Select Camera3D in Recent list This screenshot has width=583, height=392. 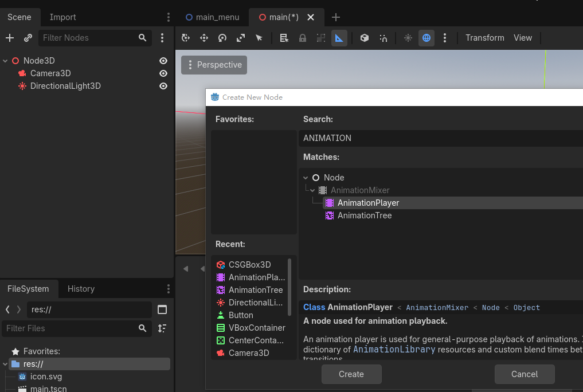251,353
